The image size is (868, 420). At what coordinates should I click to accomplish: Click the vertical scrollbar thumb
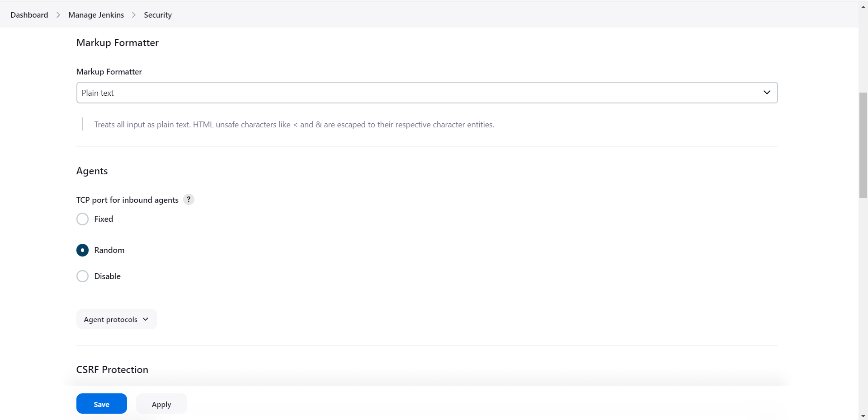(863, 145)
